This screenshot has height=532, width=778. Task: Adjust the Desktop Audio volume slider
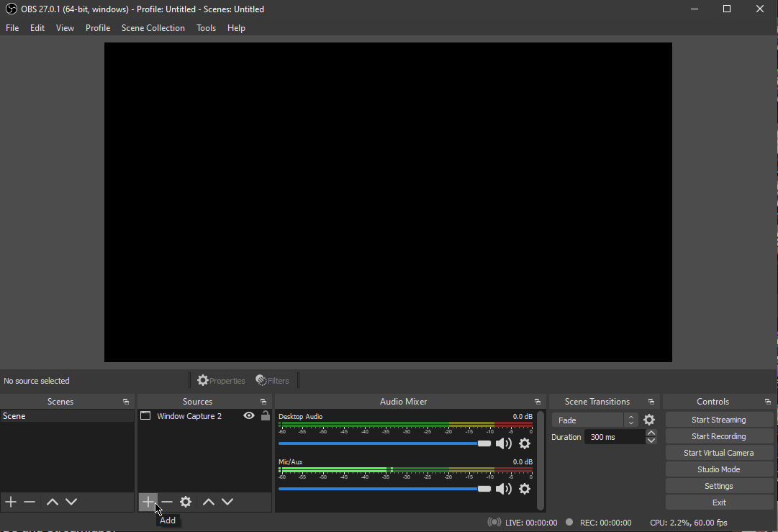point(384,443)
